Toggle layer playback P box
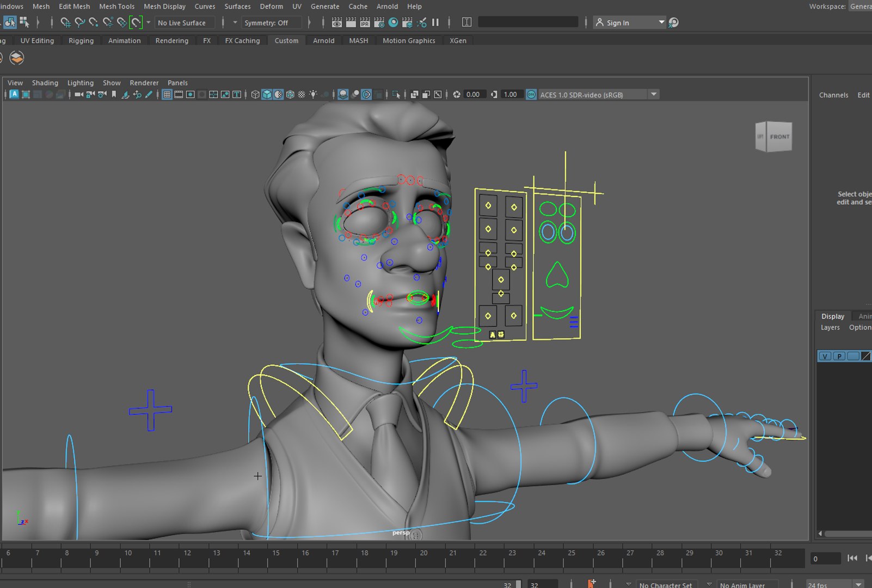The width and height of the screenshot is (872, 588). 839,356
